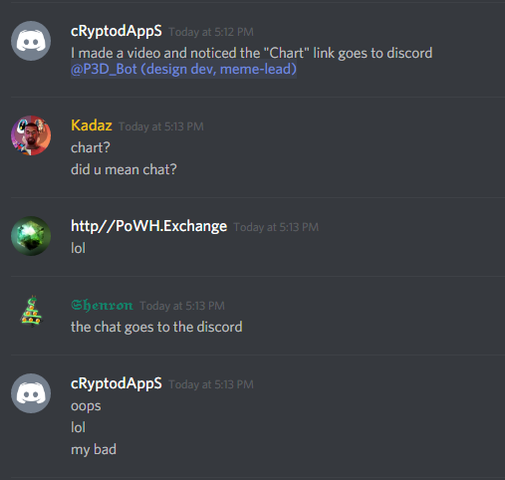Select cRyptodAppS username at 5:13 PM
The width and height of the screenshot is (505, 480).
point(116,384)
